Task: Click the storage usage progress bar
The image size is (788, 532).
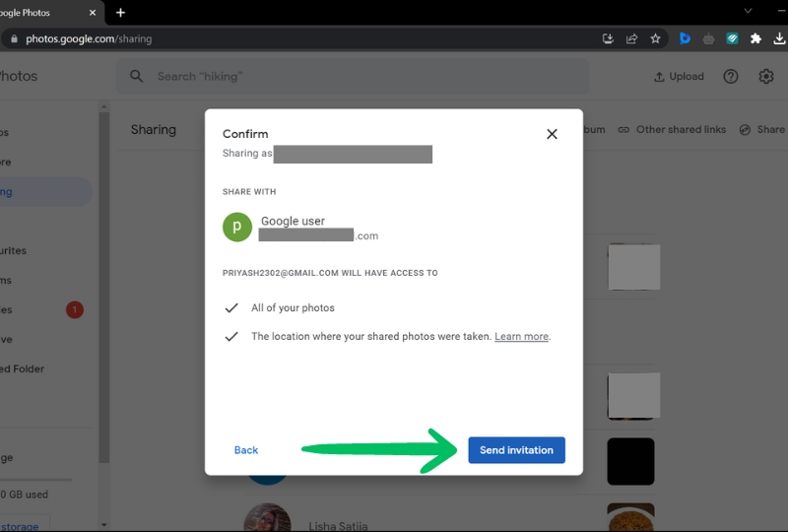Action: [35, 480]
